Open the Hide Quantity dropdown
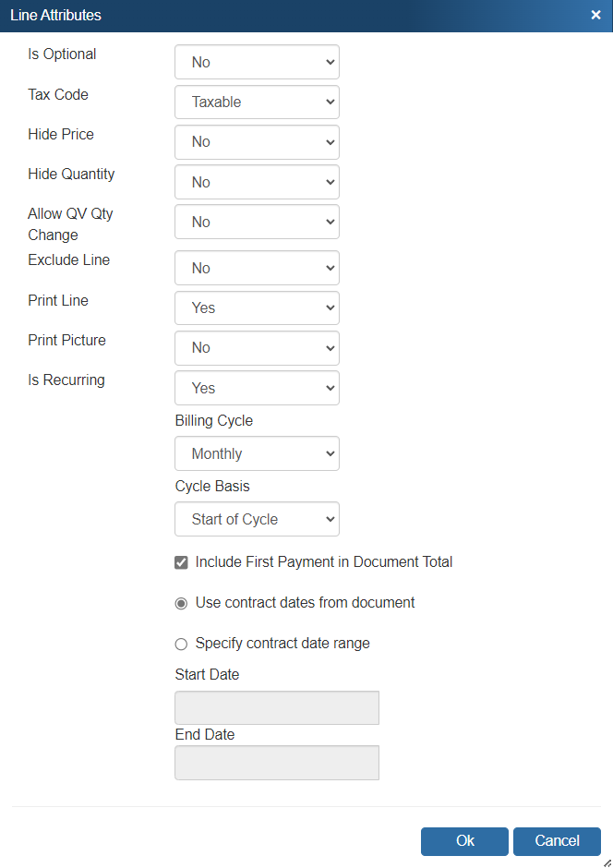This screenshot has width=613, height=868. [x=257, y=182]
